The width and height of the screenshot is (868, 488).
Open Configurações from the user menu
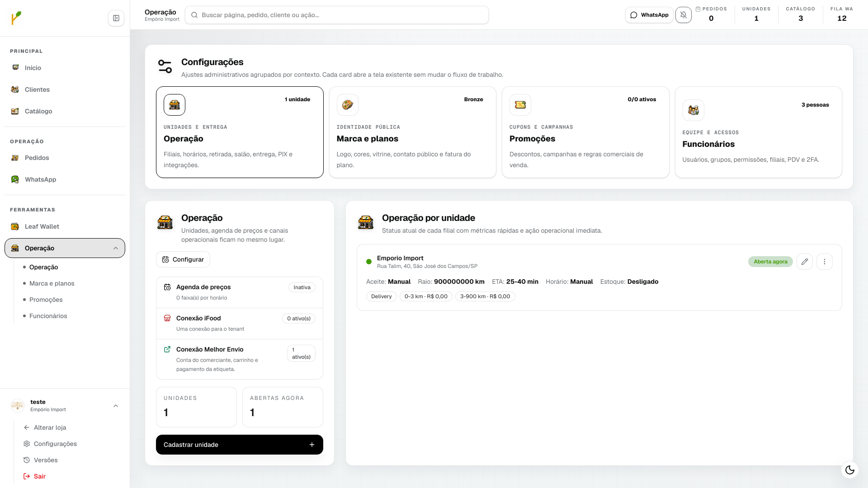(x=55, y=444)
